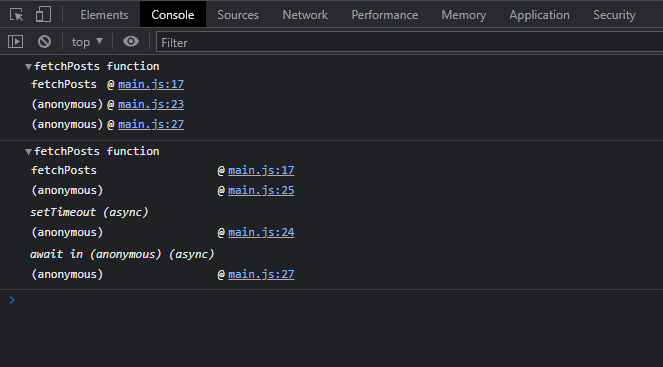Open main.js:25 link in second trace

pyautogui.click(x=261, y=190)
